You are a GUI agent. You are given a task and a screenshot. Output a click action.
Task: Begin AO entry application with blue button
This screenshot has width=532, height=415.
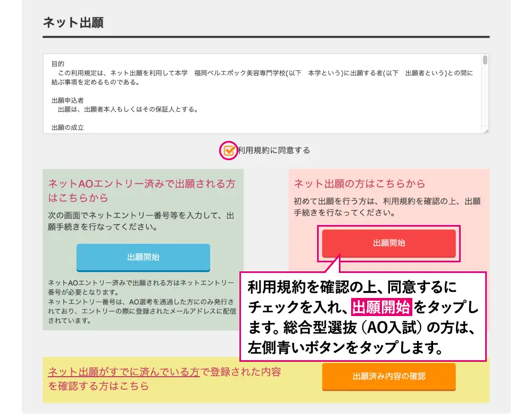point(144,258)
